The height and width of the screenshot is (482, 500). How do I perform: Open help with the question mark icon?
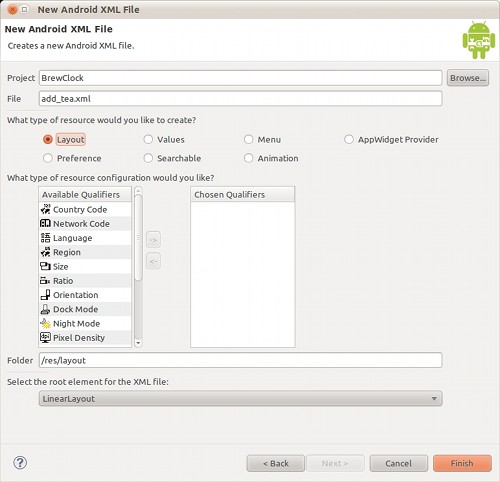click(x=20, y=463)
